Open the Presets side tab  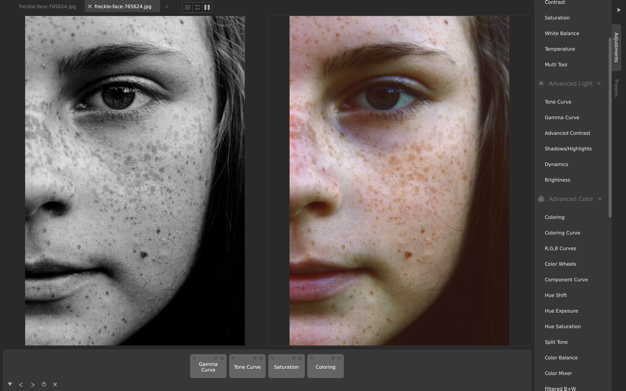(616, 88)
